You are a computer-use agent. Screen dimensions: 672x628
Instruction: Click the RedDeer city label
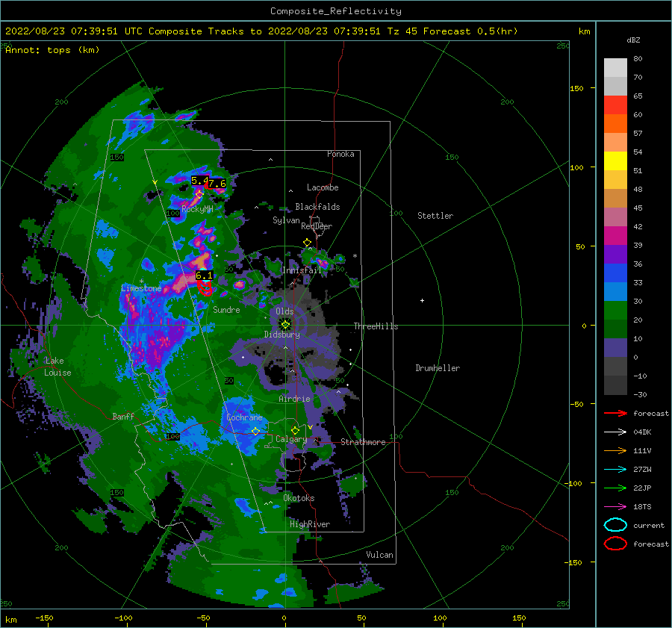point(317,226)
